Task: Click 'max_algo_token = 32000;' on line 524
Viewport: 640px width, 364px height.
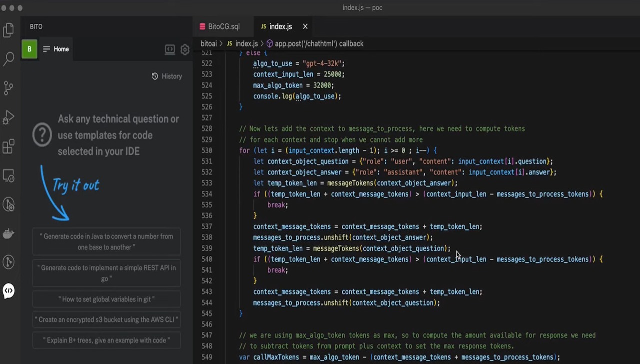Action: click(293, 85)
